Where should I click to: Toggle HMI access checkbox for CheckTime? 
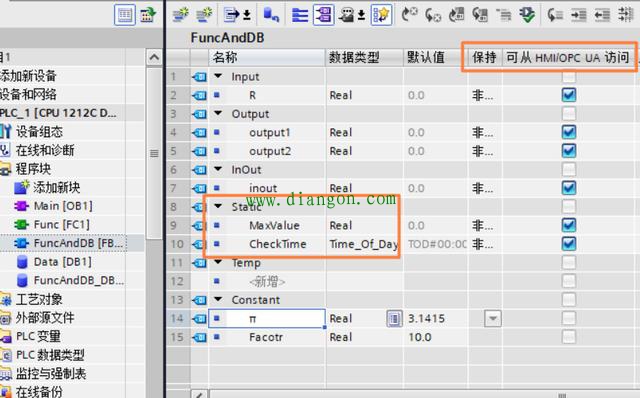(x=569, y=244)
